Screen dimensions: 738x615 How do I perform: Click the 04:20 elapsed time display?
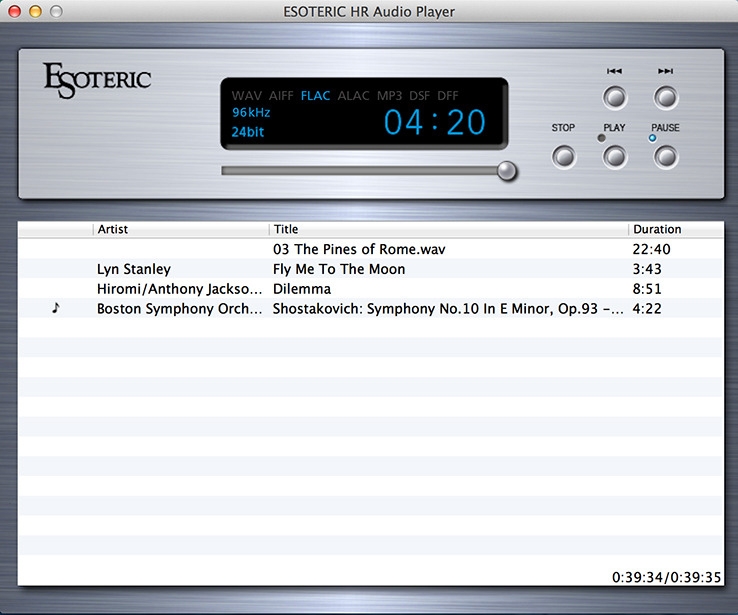(435, 123)
